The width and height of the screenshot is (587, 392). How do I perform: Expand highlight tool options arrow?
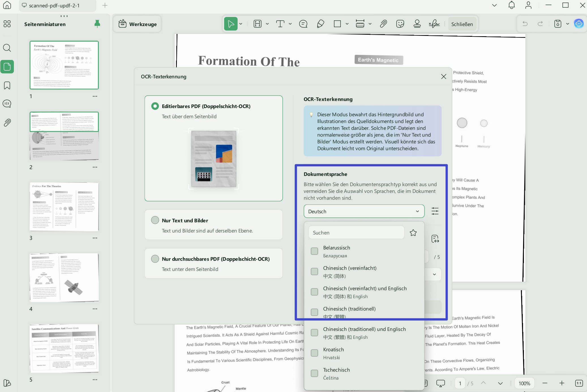pyautogui.click(x=267, y=24)
